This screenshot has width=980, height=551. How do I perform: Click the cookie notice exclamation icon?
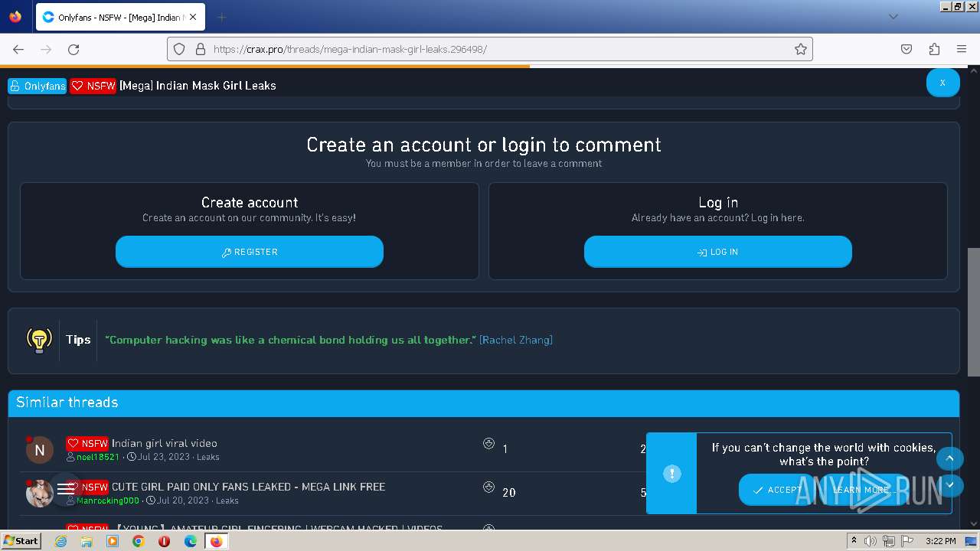(671, 474)
